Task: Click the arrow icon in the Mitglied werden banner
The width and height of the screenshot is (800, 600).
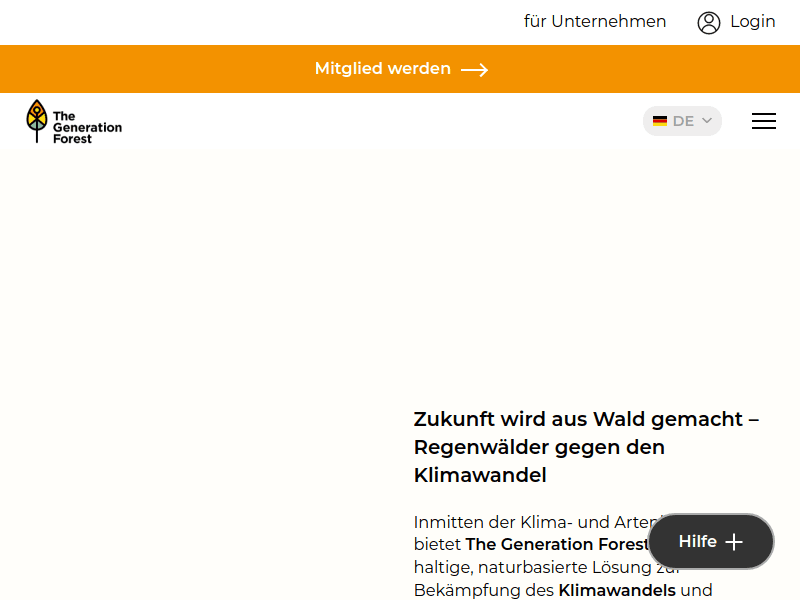Action: [x=475, y=69]
